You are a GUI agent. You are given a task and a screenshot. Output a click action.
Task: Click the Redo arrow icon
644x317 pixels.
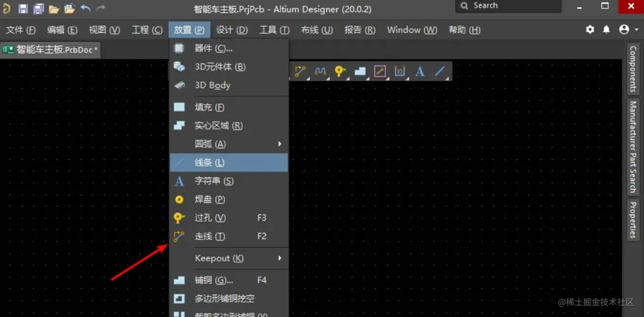point(100,8)
